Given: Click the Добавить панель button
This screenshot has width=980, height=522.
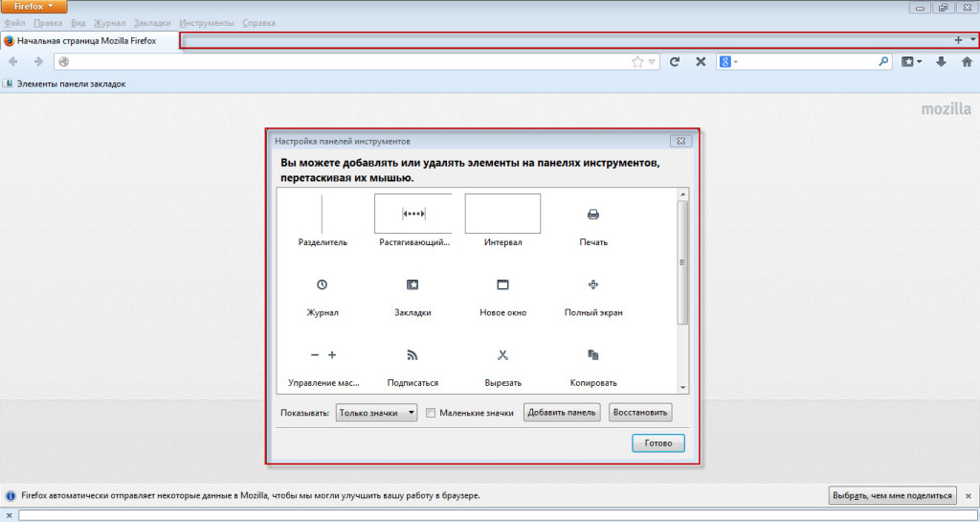Looking at the screenshot, I should tap(562, 412).
